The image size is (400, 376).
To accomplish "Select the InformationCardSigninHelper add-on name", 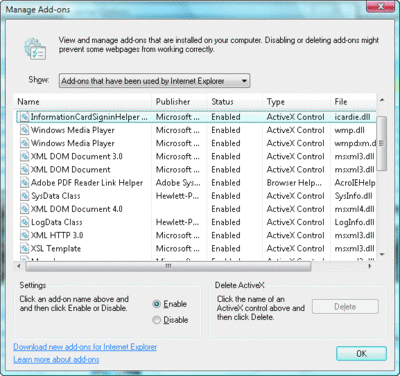I will 89,117.
